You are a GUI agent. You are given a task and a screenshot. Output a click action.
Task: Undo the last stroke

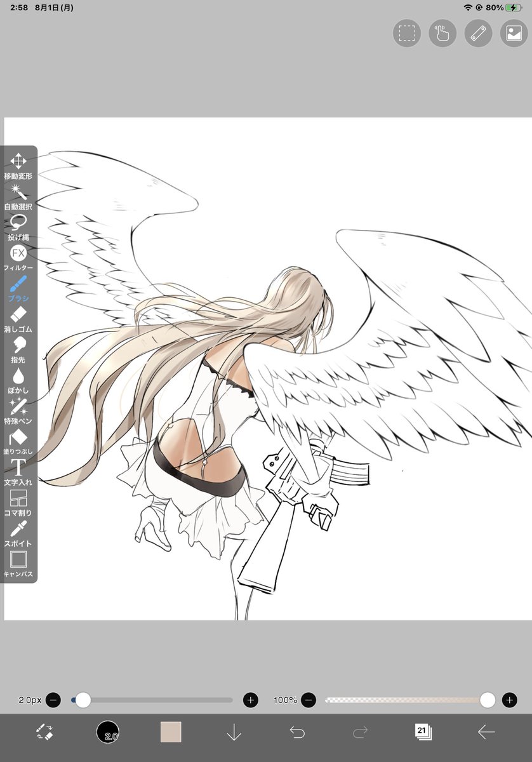click(297, 732)
